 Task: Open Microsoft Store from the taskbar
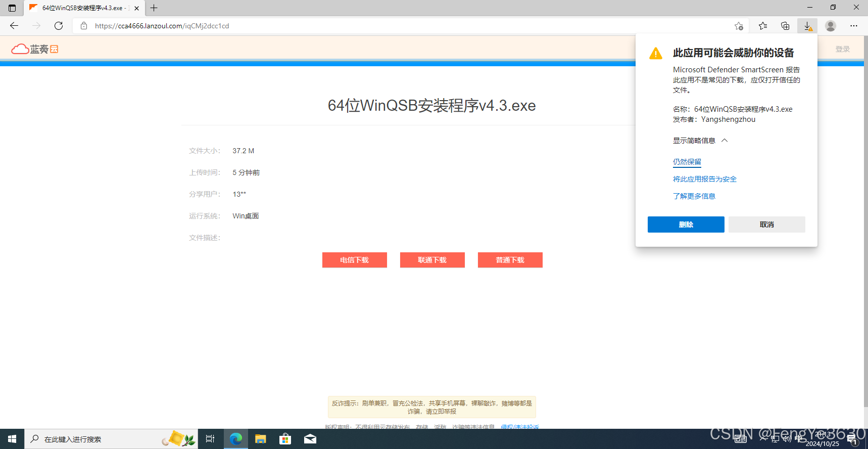[285, 439]
